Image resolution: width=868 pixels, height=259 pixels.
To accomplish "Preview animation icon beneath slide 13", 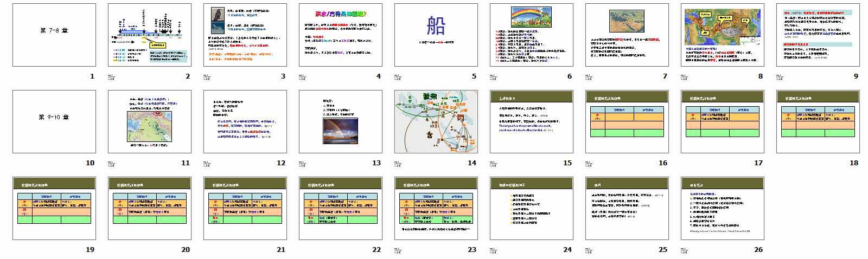I will click(x=303, y=163).
